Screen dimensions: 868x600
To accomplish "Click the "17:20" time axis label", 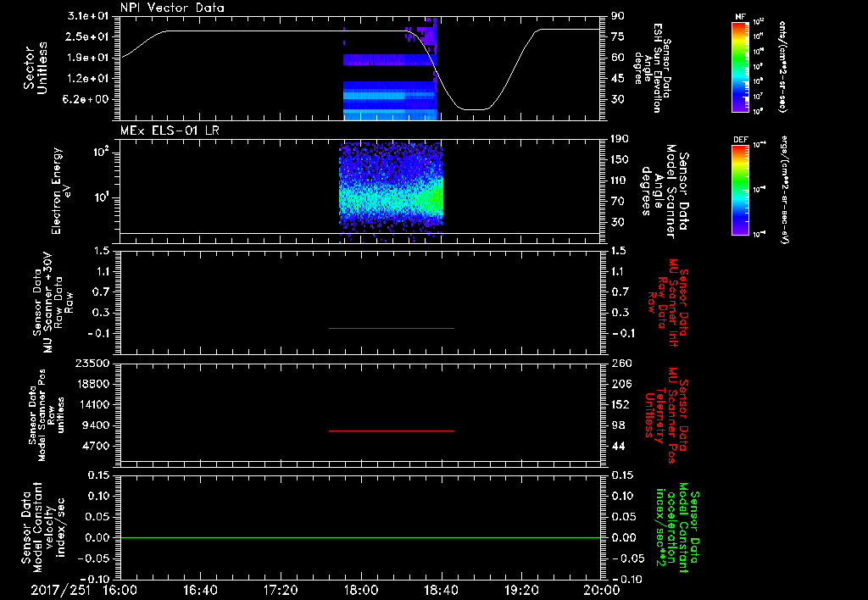I will click(281, 590).
